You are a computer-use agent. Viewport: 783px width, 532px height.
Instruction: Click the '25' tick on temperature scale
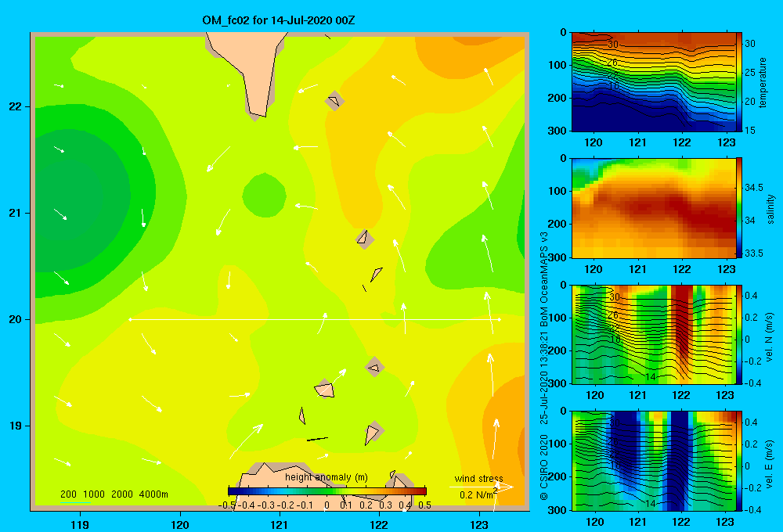[x=750, y=73]
